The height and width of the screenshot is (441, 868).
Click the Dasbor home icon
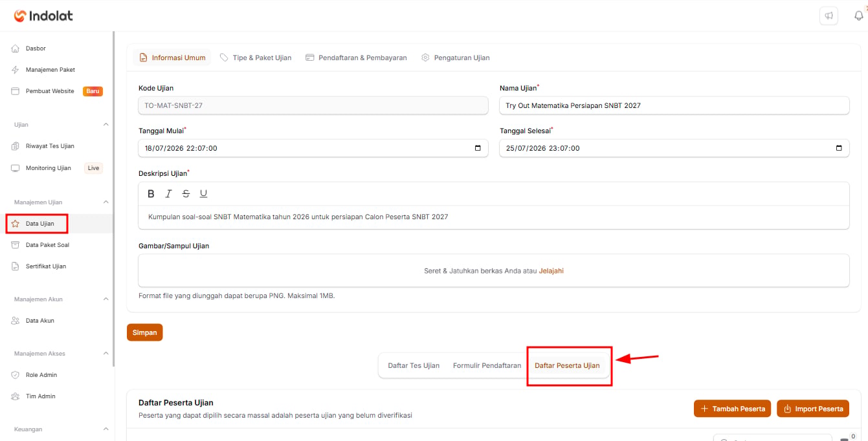pyautogui.click(x=16, y=48)
